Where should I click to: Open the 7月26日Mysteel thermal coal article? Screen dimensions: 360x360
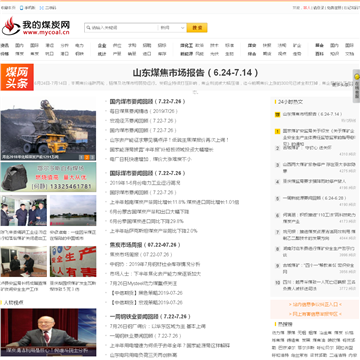click(143, 283)
